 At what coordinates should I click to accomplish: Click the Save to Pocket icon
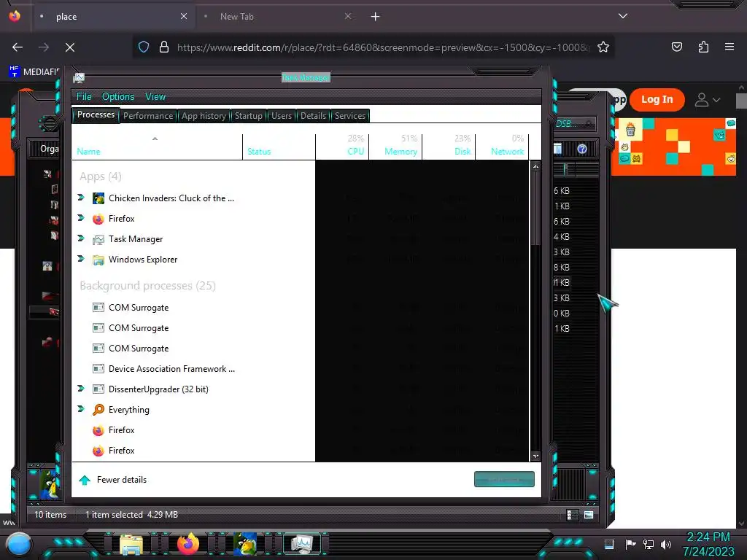point(676,47)
